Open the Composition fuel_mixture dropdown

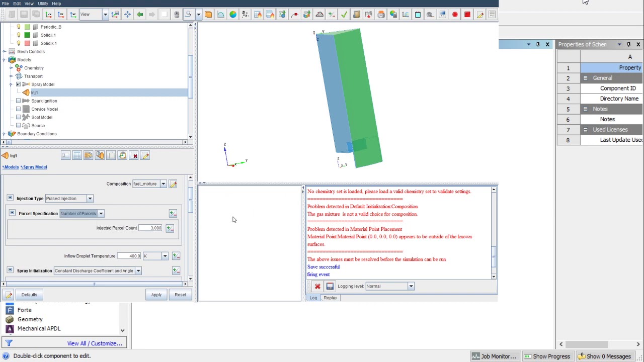click(163, 184)
